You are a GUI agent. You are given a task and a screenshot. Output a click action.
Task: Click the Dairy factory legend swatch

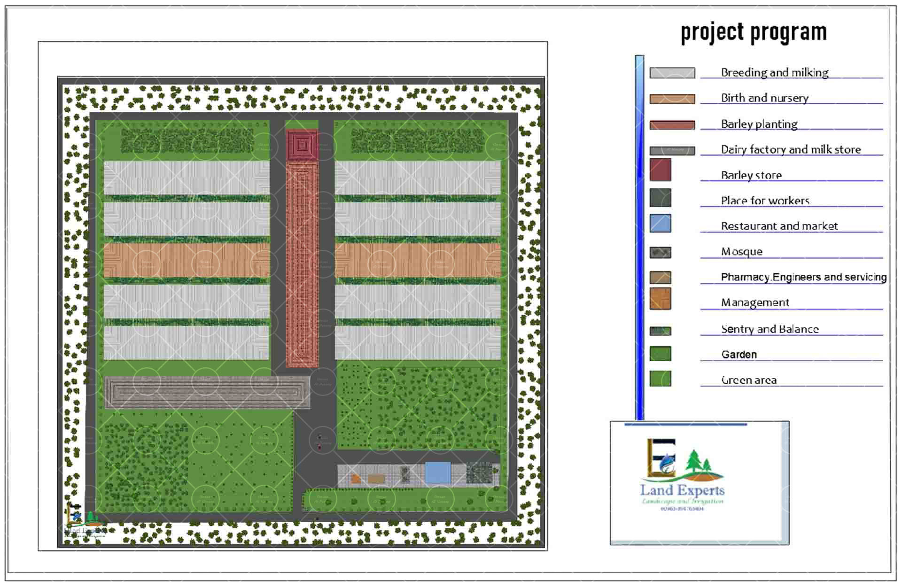672,150
